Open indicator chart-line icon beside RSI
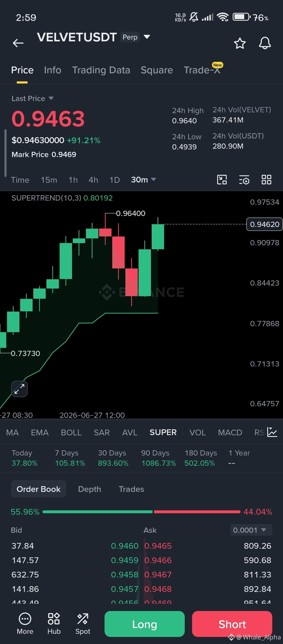The width and height of the screenshot is (283, 644). [x=272, y=432]
